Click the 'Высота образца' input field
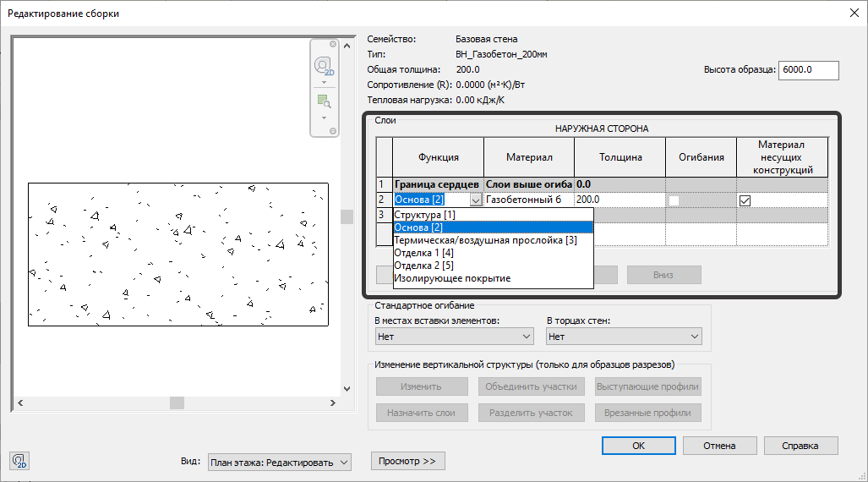 pos(808,70)
